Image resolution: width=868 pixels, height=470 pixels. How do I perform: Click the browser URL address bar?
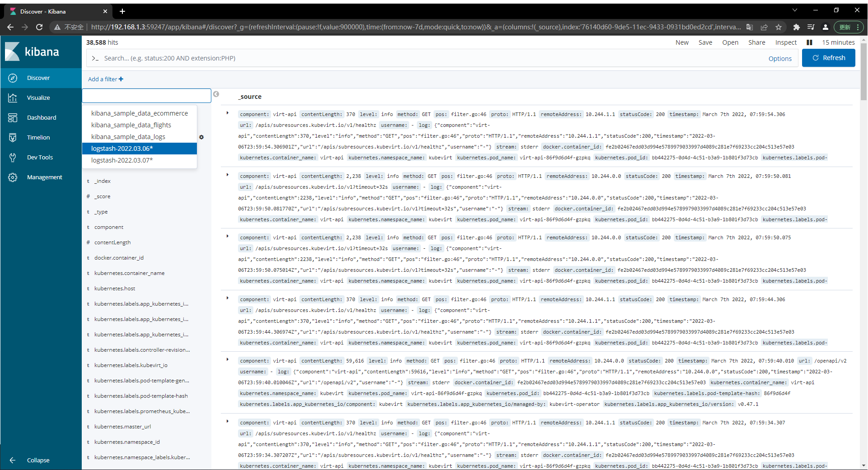point(415,27)
